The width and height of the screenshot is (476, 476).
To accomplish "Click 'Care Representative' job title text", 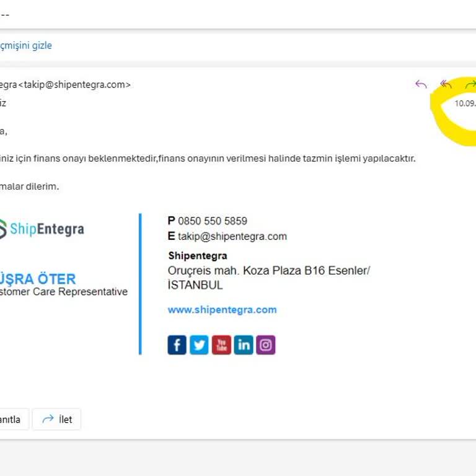I will [x=80, y=292].
